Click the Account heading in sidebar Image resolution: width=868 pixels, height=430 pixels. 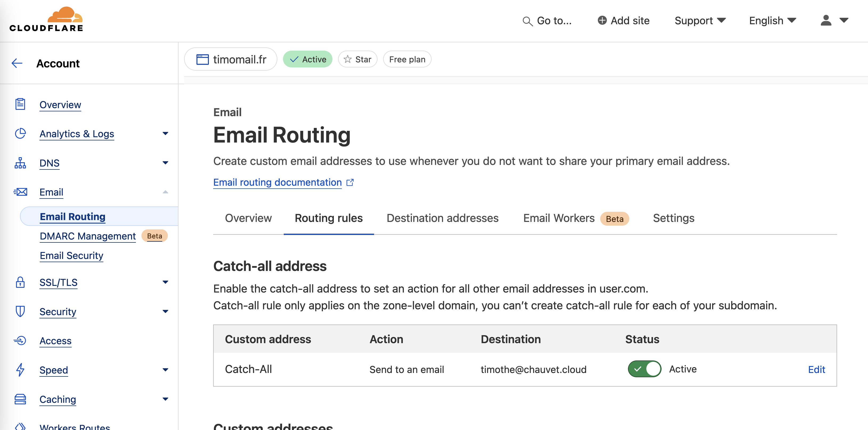[x=58, y=63]
